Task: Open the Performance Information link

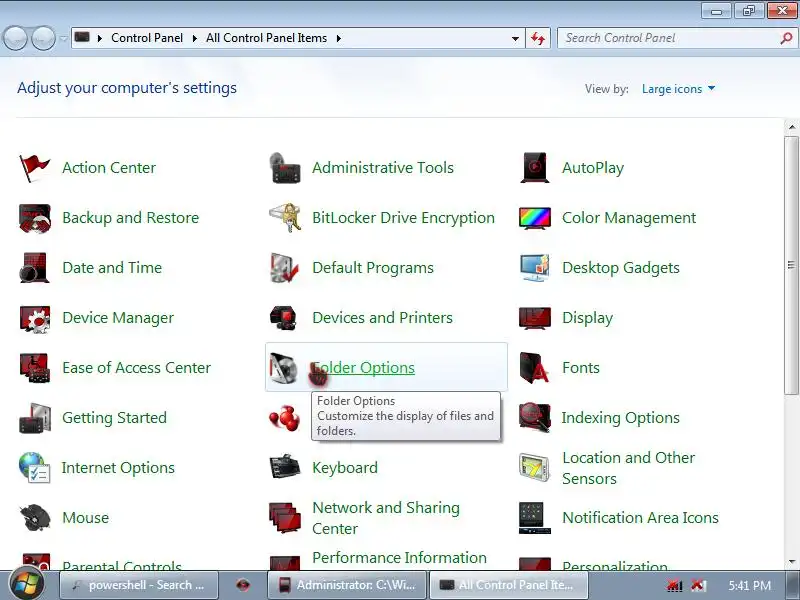Action: click(x=399, y=558)
